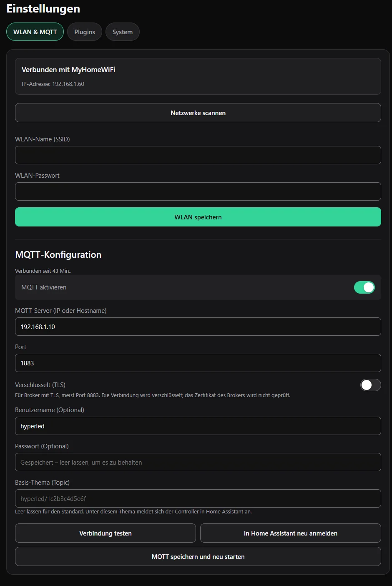Image resolution: width=392 pixels, height=586 pixels.
Task: Edit the MQTT-Server field showing 192.168.1.10
Action: (x=198, y=327)
